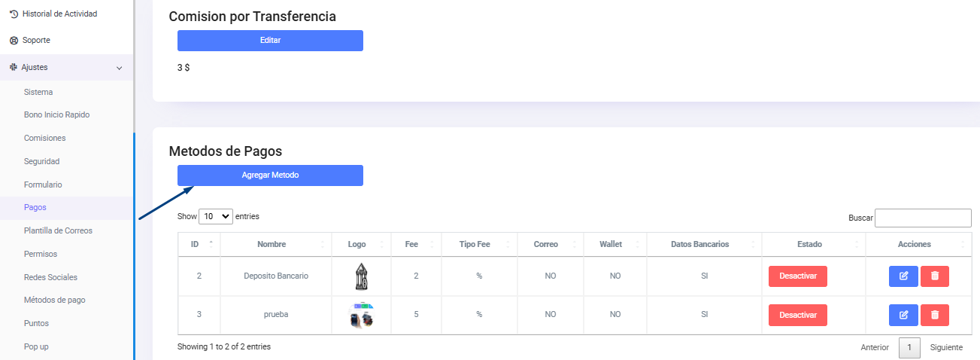Click the Buscar search field
Viewport: 980px width, 360px height.
tap(923, 218)
